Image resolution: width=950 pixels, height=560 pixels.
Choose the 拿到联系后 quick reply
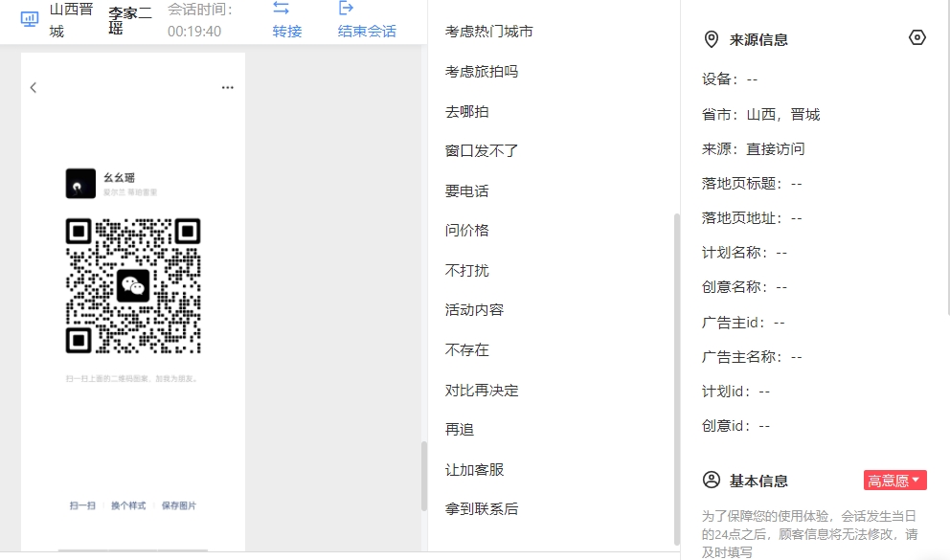tap(482, 509)
